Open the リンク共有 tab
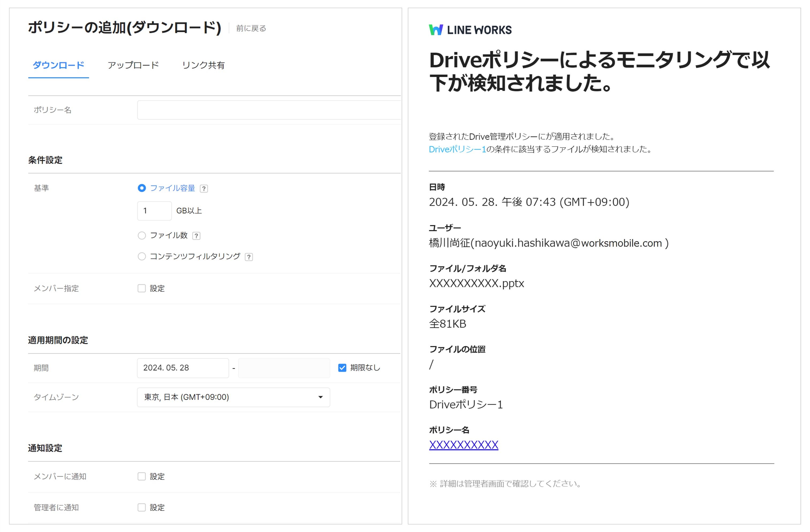Image resolution: width=810 pixels, height=532 pixels. point(203,65)
